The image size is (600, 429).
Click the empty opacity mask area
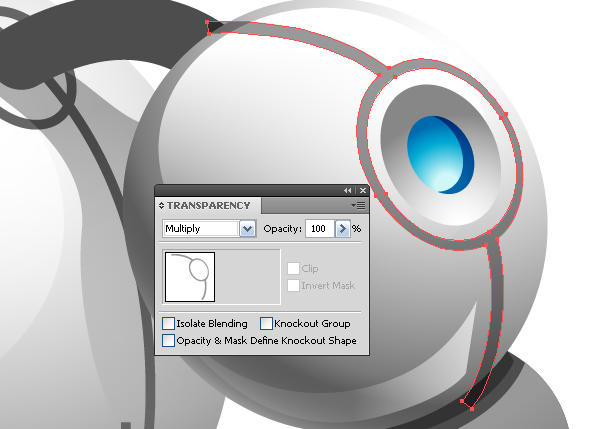[248, 277]
